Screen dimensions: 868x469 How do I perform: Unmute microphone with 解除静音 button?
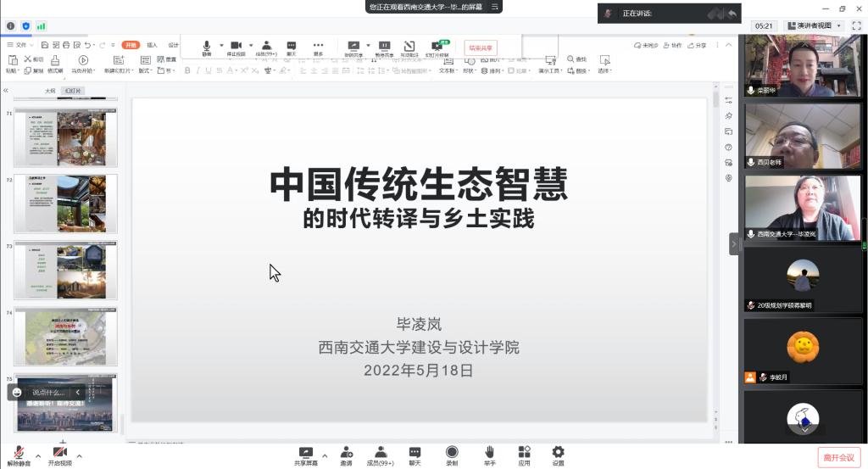coord(19,455)
